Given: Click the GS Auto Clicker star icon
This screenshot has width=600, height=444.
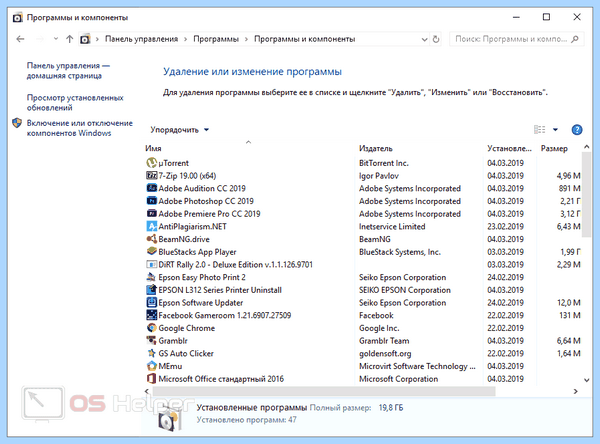Looking at the screenshot, I should pyautogui.click(x=152, y=353).
